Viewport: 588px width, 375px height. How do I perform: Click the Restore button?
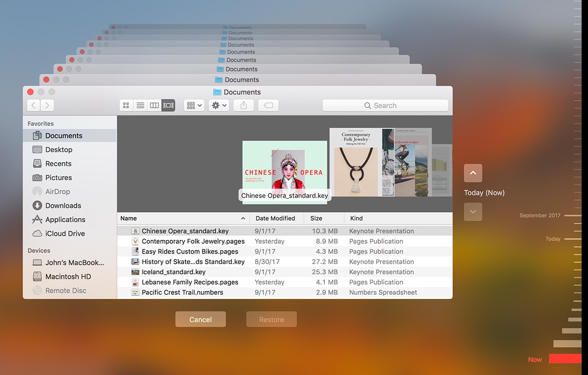tap(271, 319)
